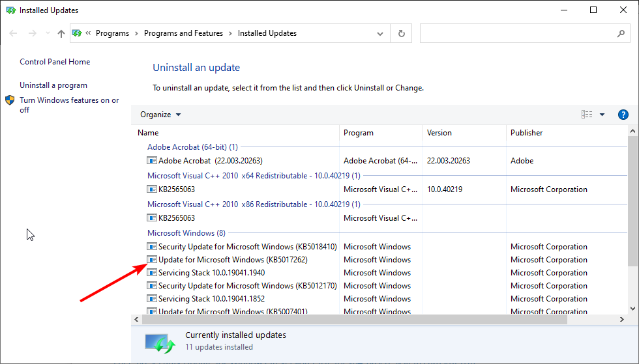639x364 pixels.
Task: Select Servicing Stack 10.0.19041.1852 entry
Action: click(x=211, y=299)
